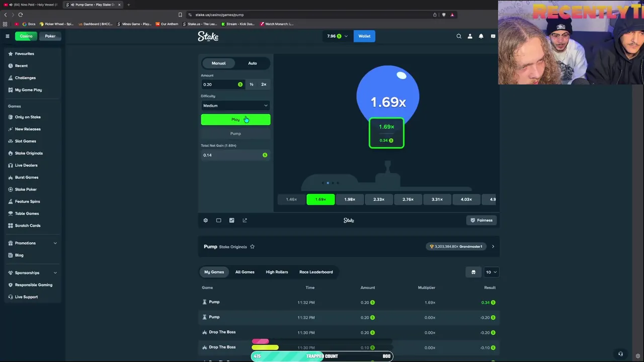Screen dimensions: 644x362
Task: Click the gear icon at bottom right corner
Action: [x=637, y=356]
